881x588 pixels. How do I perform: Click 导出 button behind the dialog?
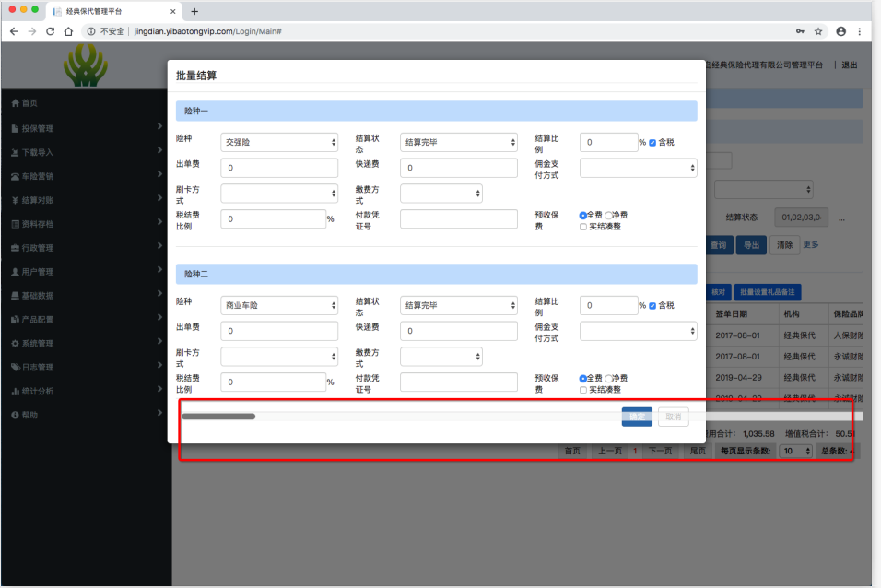click(x=751, y=245)
